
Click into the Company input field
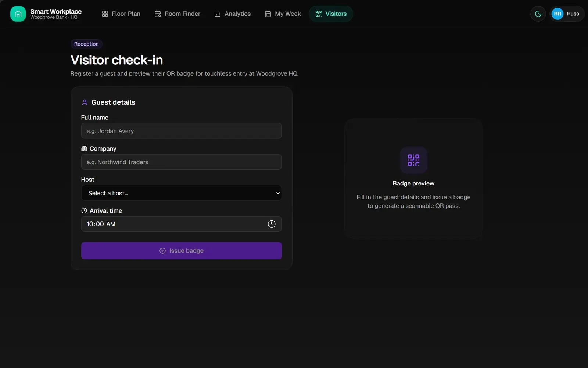pyautogui.click(x=181, y=162)
